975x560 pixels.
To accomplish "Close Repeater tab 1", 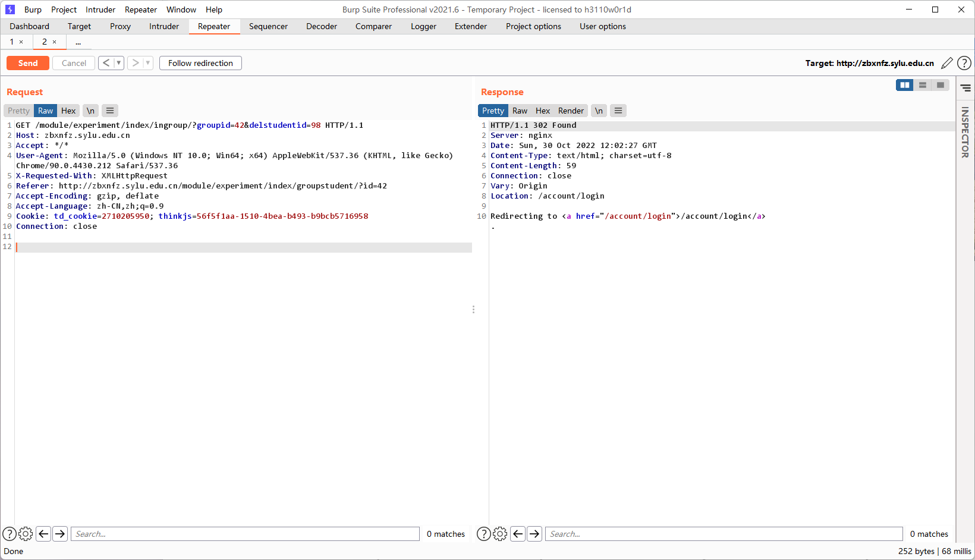I will (21, 42).
